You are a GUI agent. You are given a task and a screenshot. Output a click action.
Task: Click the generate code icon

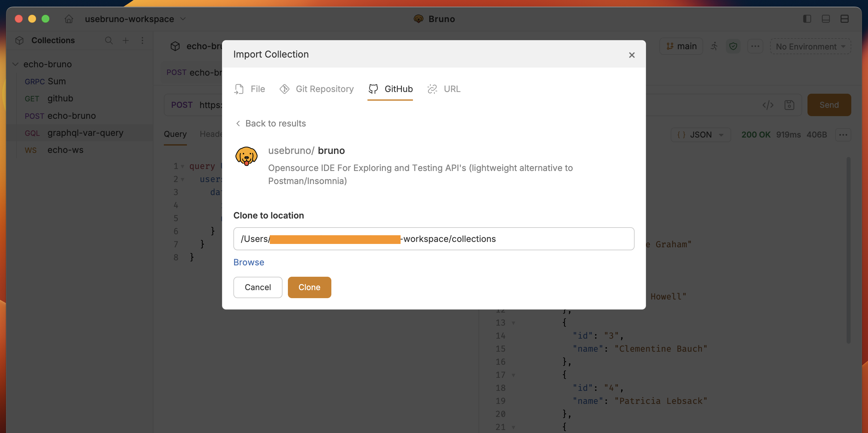(x=768, y=105)
